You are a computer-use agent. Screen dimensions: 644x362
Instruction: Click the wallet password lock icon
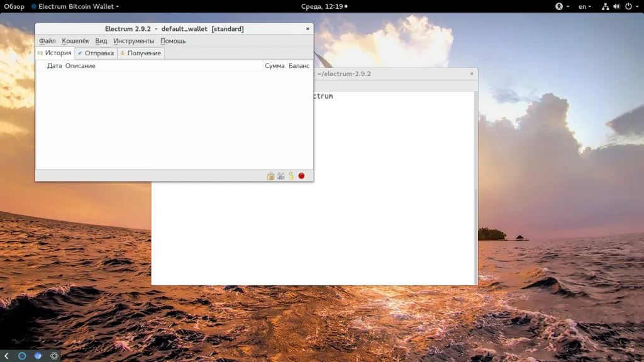tap(270, 176)
